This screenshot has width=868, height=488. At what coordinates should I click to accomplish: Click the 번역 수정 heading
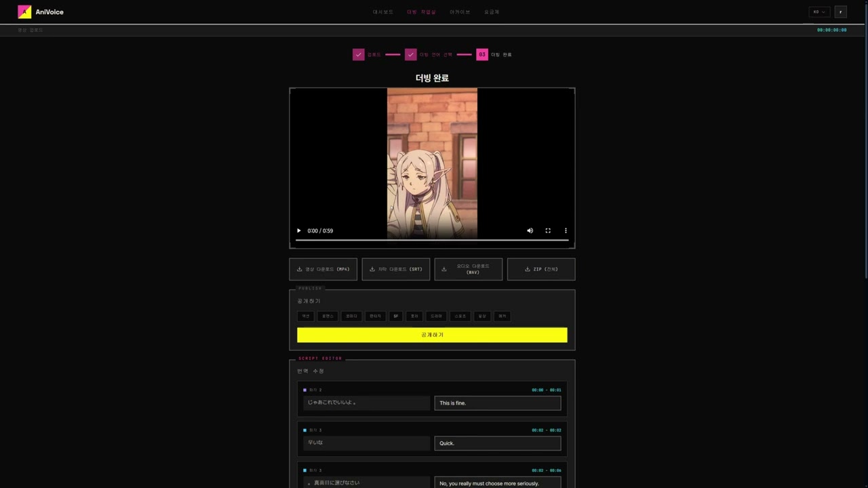click(311, 371)
